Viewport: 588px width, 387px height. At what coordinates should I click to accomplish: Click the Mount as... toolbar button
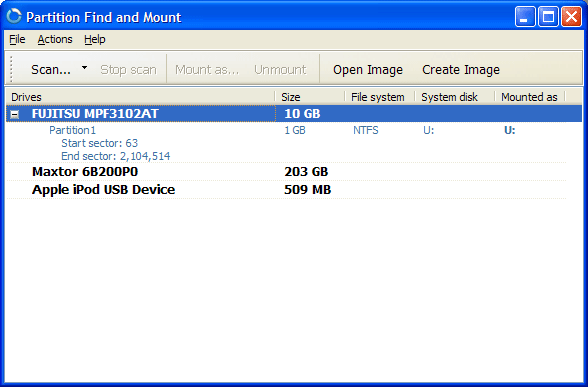click(x=207, y=70)
